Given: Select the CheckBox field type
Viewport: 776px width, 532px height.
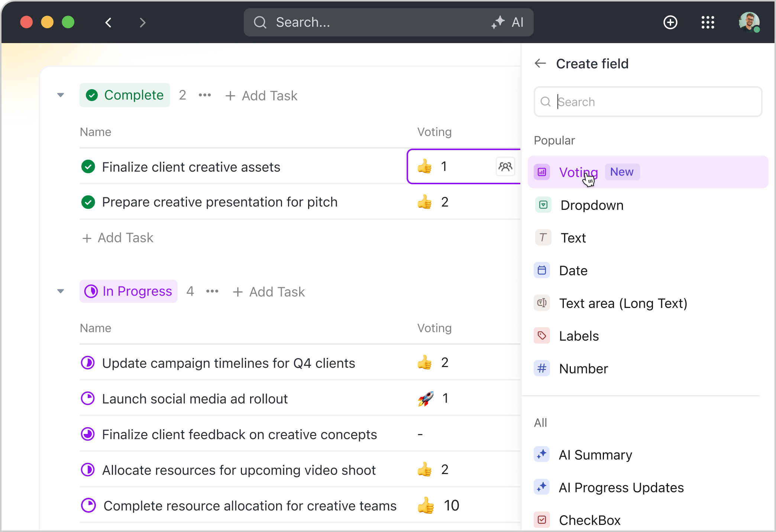Looking at the screenshot, I should tap(648, 520).
